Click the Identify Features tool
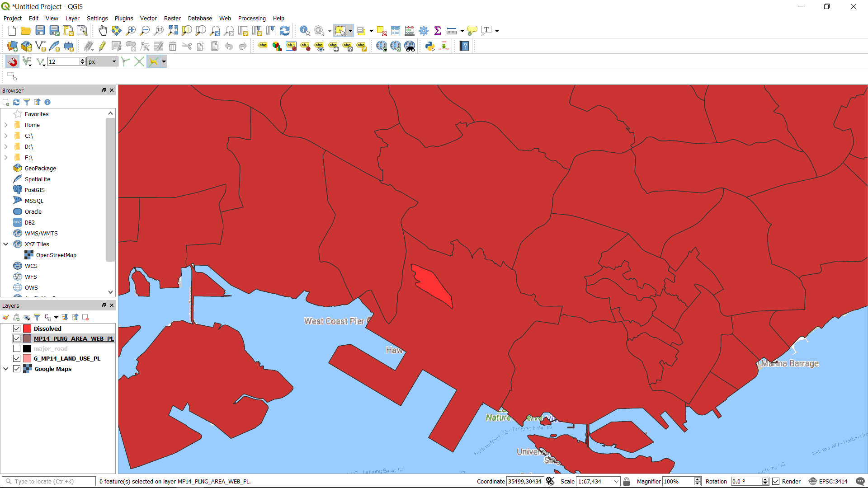This screenshot has width=868, height=488. click(305, 31)
